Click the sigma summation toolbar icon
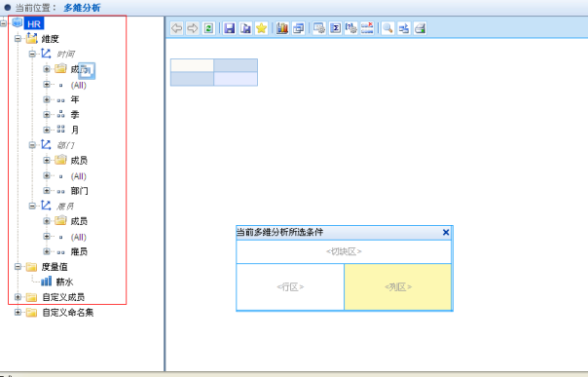The height and width of the screenshot is (377, 588). pos(335,28)
